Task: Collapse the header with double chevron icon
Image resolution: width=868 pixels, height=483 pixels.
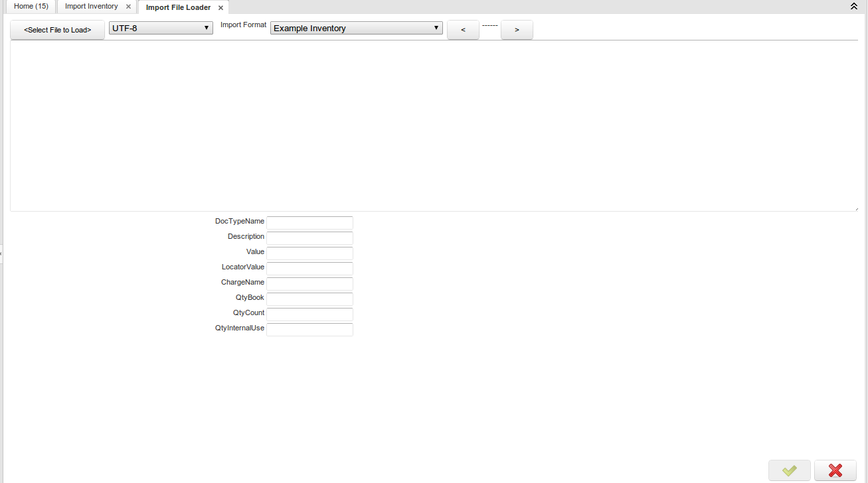Action: click(x=854, y=6)
